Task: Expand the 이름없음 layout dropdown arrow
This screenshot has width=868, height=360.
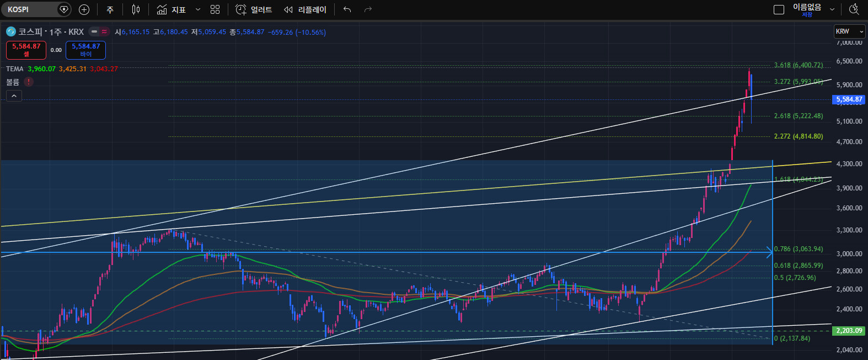Action: tap(832, 9)
